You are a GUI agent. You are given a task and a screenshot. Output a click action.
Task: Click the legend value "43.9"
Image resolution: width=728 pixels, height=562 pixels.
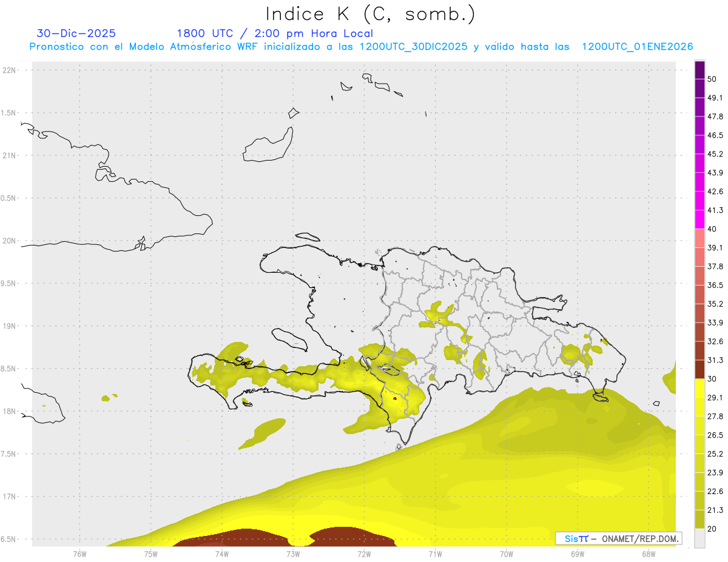point(715,173)
